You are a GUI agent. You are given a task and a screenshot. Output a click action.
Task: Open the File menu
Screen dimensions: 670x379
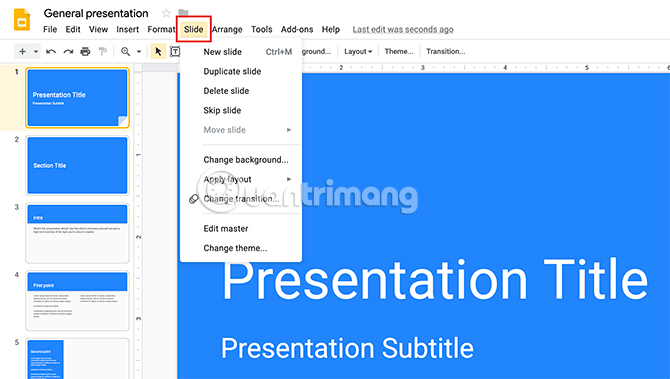[50, 29]
